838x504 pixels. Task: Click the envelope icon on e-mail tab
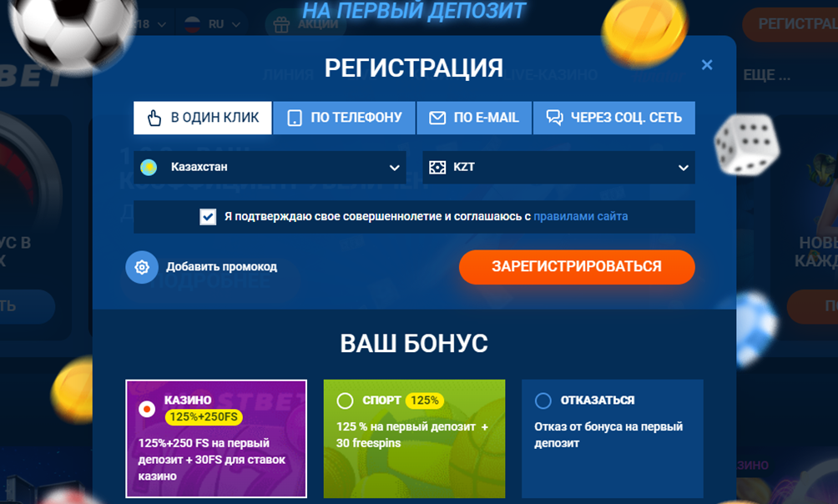click(437, 118)
